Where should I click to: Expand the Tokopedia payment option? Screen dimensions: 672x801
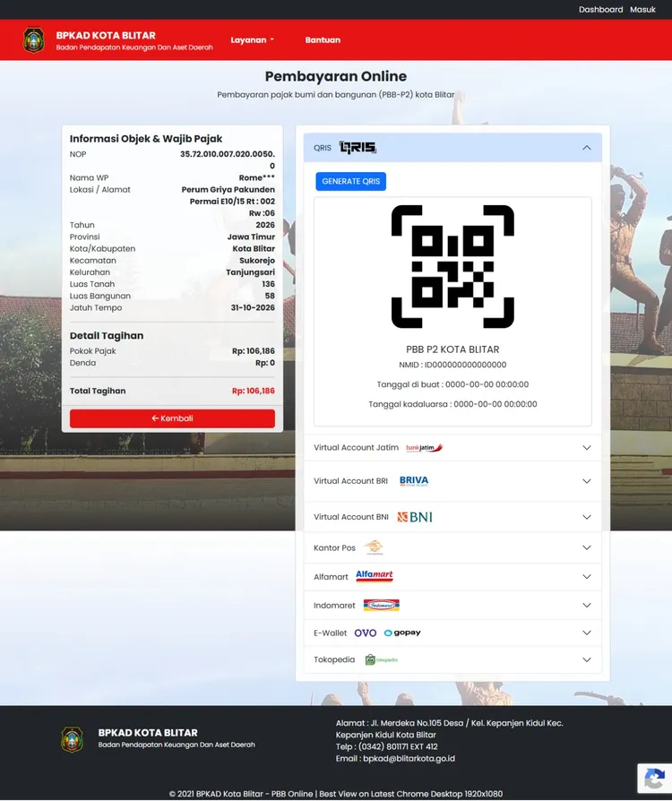tap(452, 660)
